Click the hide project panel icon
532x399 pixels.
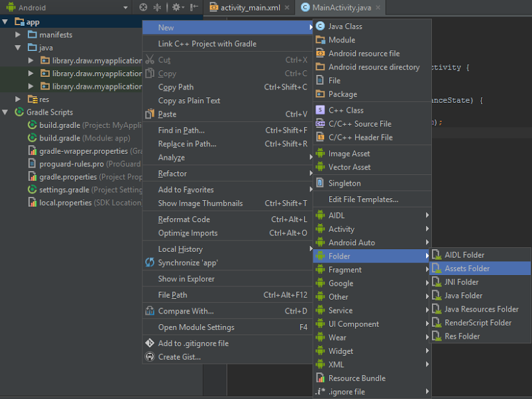193,7
